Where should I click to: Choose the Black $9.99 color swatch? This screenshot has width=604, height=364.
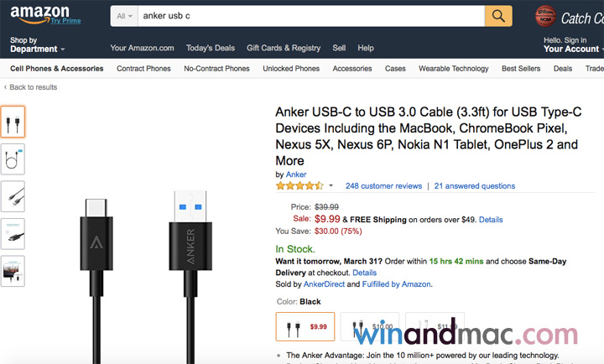click(305, 326)
